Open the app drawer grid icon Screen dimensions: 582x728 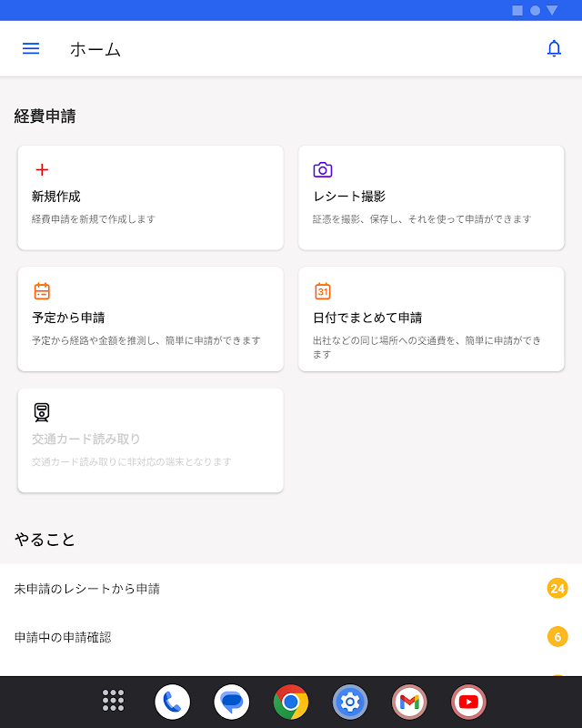tap(113, 701)
